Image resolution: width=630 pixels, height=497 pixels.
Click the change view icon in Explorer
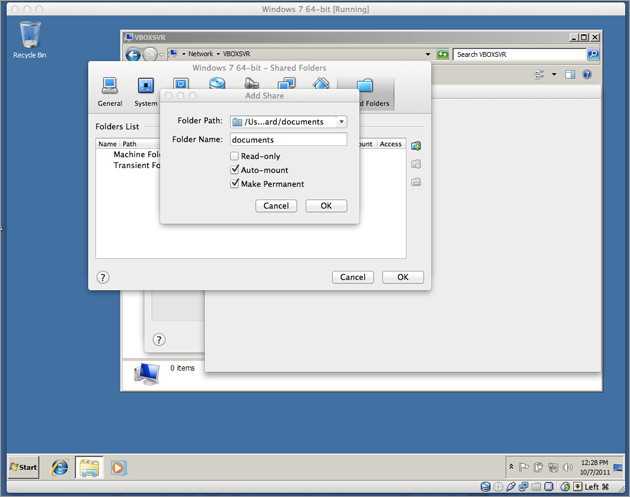click(x=539, y=74)
